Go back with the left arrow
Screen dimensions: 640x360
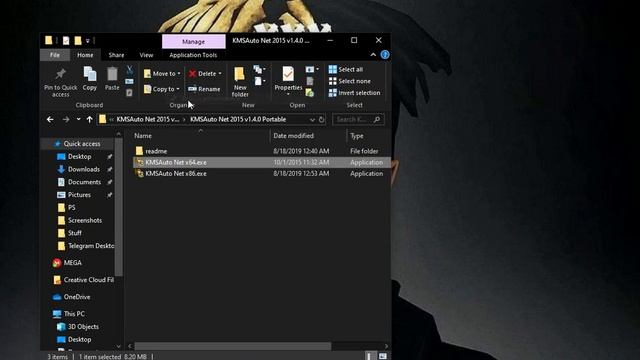click(50, 119)
